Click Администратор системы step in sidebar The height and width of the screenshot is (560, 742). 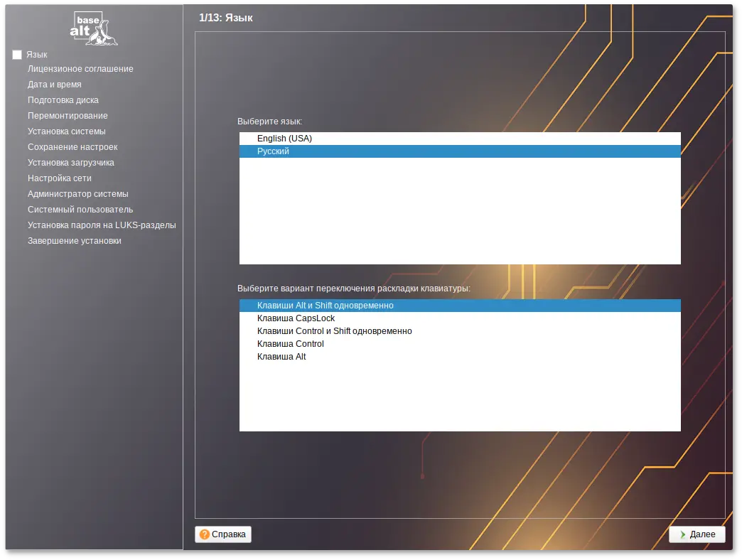(x=77, y=194)
